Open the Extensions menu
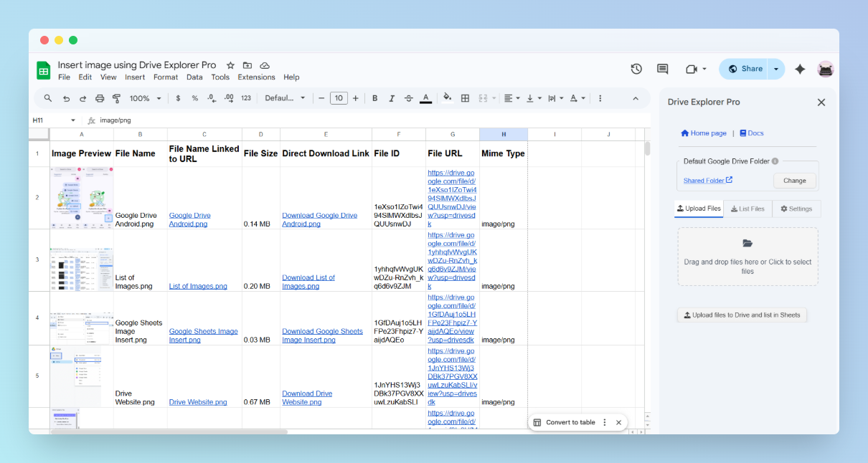 (256, 77)
